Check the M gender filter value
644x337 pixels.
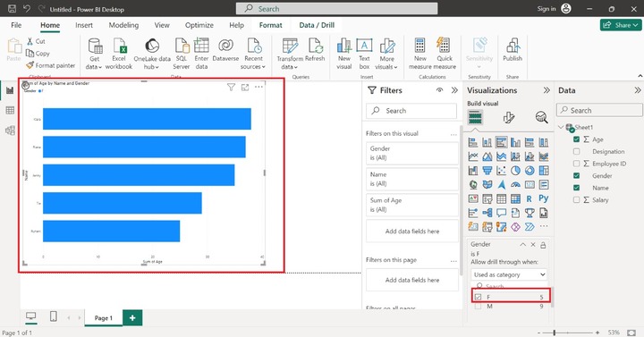tap(478, 307)
